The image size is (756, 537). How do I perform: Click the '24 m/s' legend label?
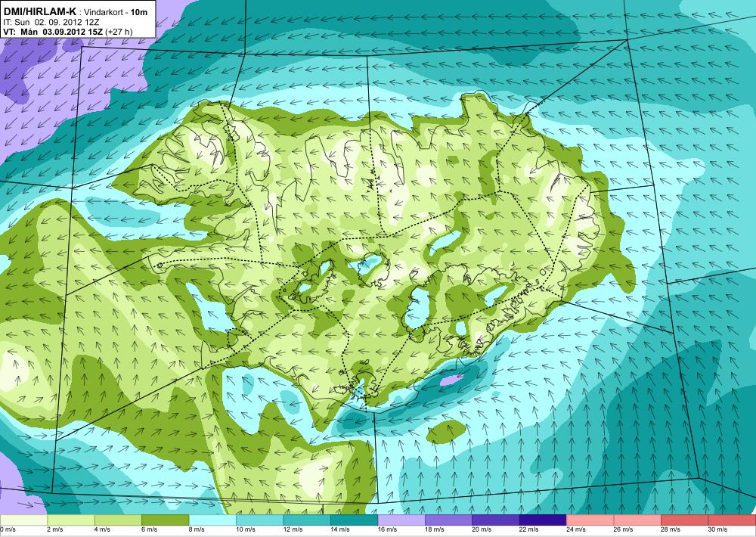click(x=576, y=529)
